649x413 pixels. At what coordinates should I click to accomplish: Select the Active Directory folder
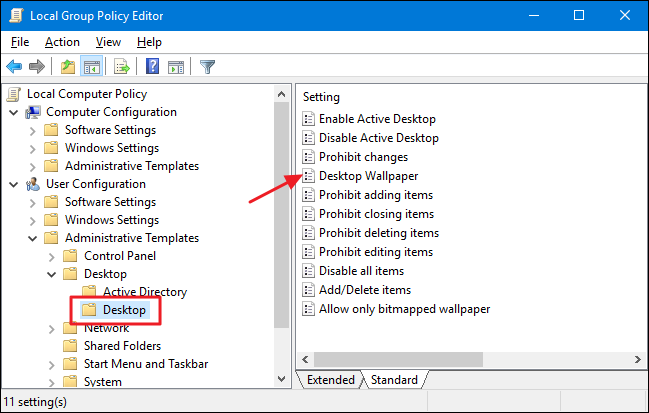[144, 292]
